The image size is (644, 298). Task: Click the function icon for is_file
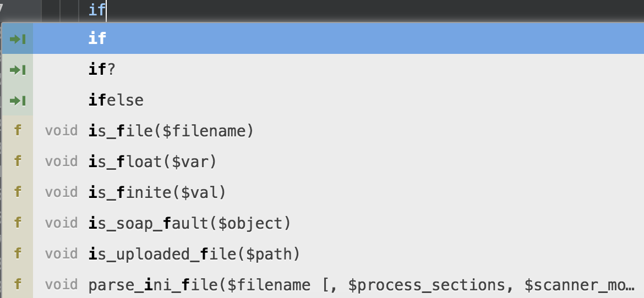point(17,131)
